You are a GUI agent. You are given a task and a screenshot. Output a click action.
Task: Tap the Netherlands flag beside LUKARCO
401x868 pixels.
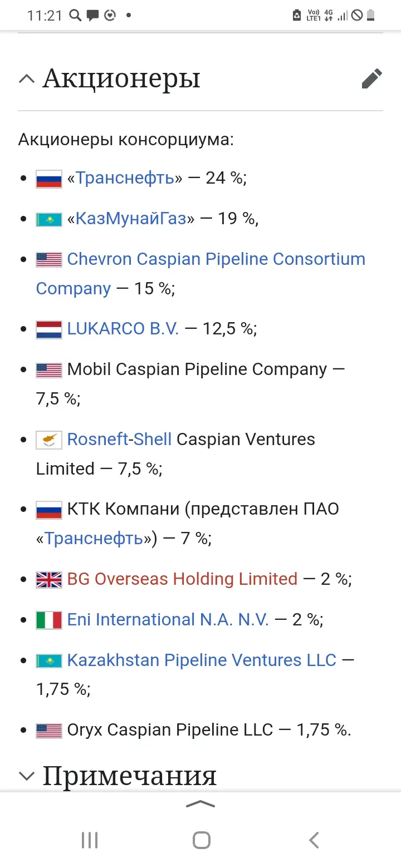pos(49,329)
